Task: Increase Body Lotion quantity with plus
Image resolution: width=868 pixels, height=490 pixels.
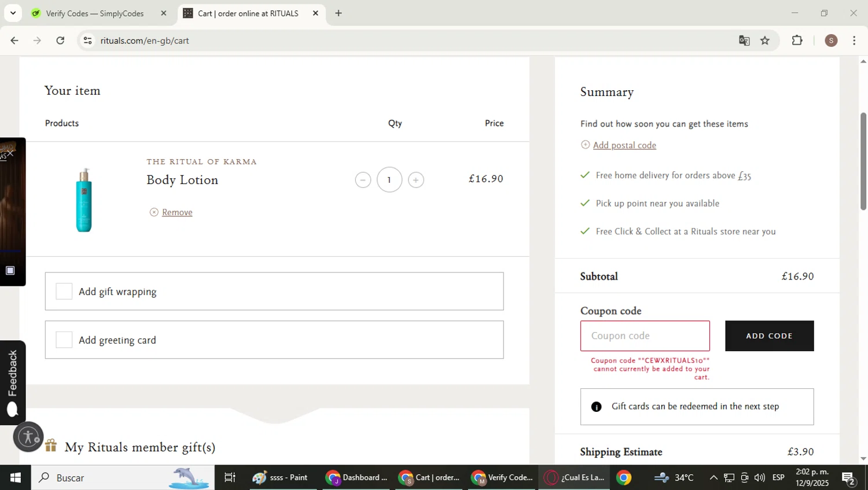Action: pos(415,180)
